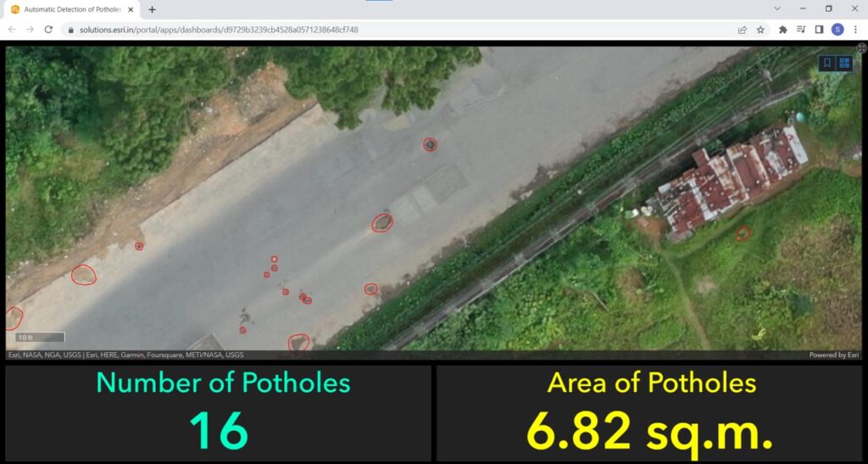Click the share page icon
The height and width of the screenshot is (464, 868).
pyautogui.click(x=743, y=29)
